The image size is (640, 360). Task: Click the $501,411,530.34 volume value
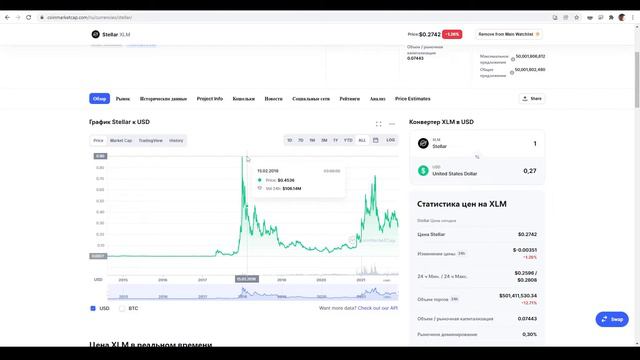pyautogui.click(x=518, y=296)
